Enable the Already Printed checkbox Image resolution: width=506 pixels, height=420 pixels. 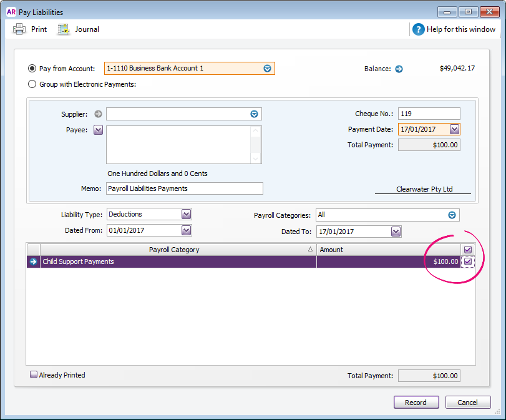coord(33,374)
